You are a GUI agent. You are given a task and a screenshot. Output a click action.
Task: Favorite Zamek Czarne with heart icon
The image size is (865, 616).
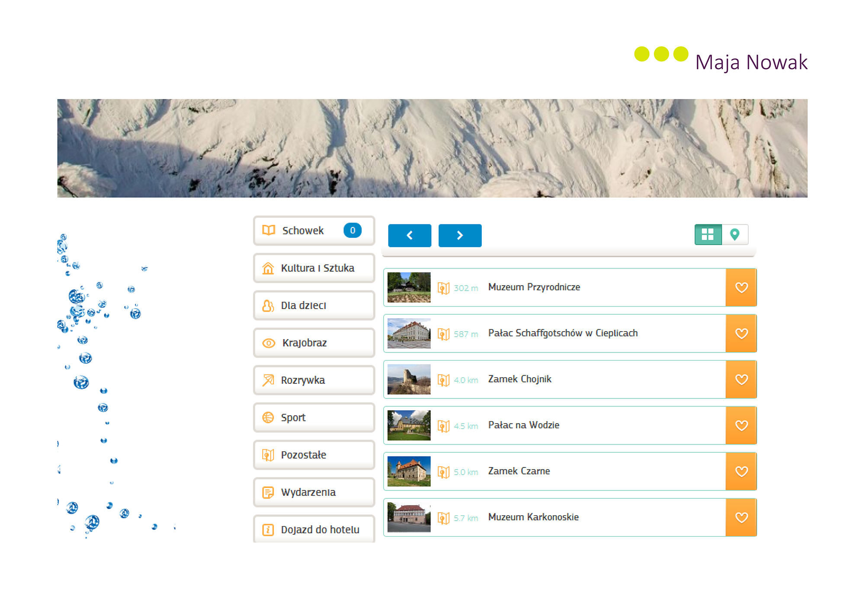click(x=741, y=471)
